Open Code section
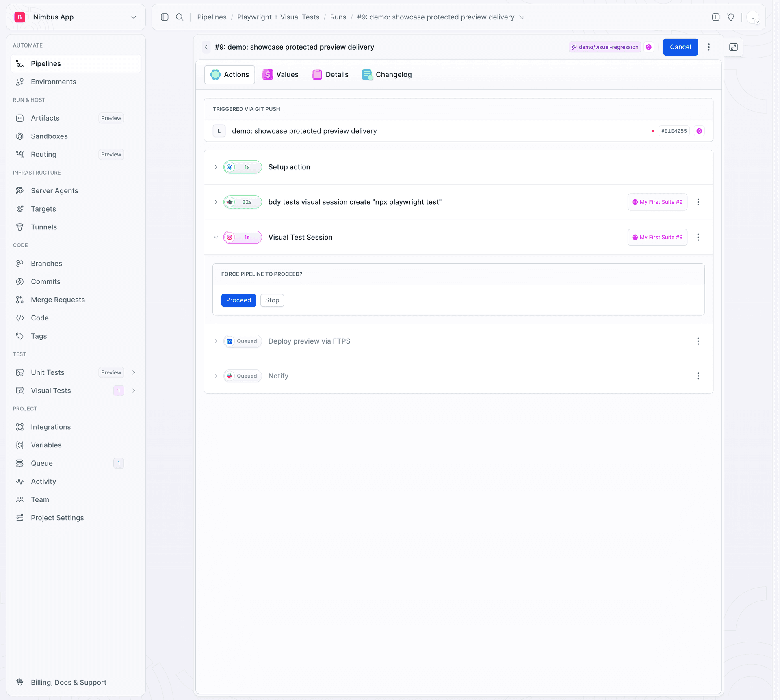Screen dimensions: 780x700 (76, 318)
